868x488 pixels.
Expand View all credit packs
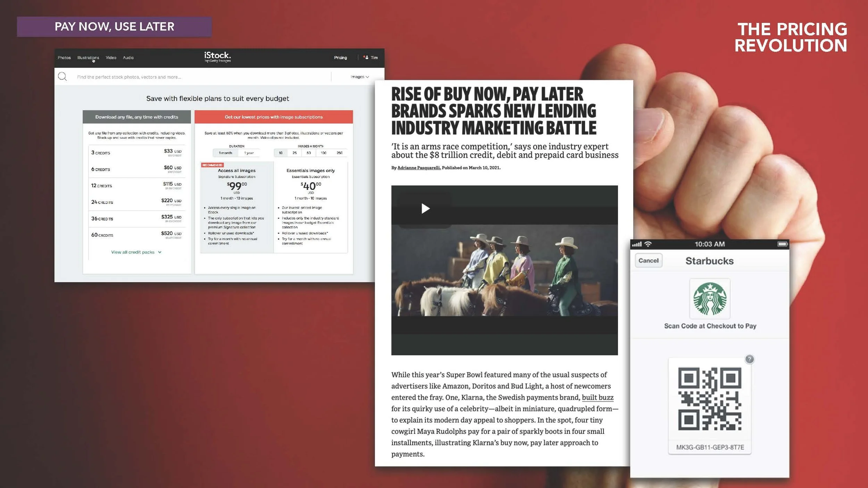point(136,252)
